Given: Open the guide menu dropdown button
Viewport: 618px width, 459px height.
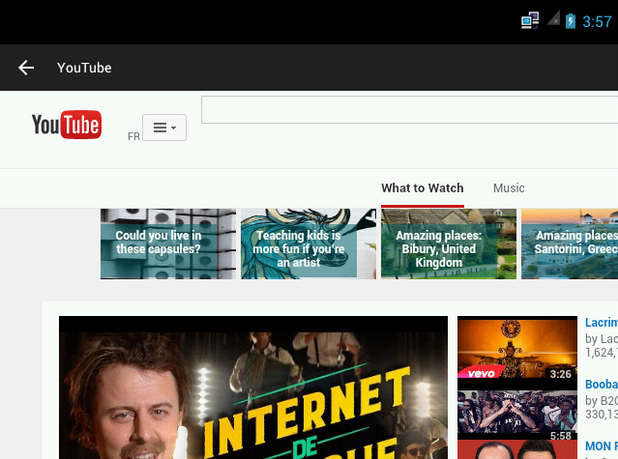Looking at the screenshot, I should click(164, 127).
